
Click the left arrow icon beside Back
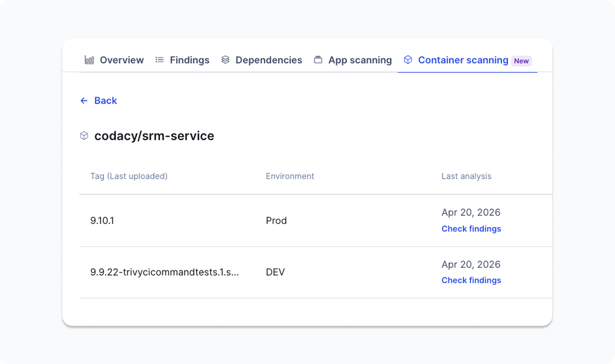point(84,100)
